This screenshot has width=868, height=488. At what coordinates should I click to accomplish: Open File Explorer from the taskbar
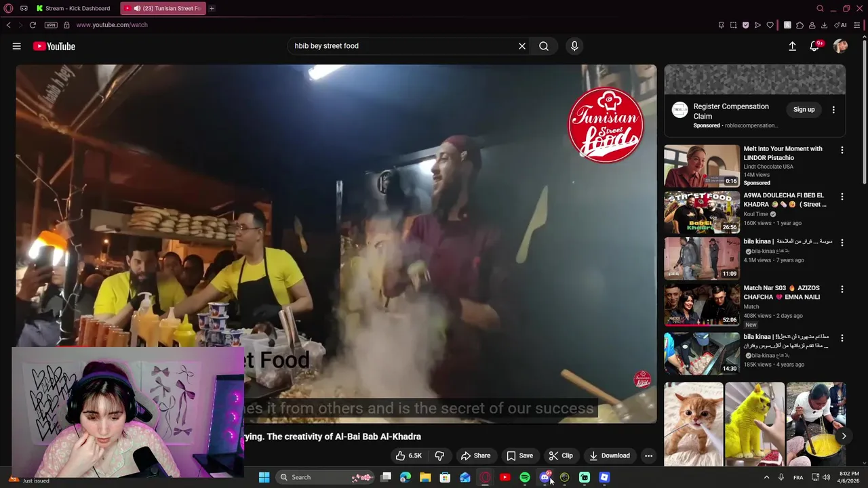(425, 477)
